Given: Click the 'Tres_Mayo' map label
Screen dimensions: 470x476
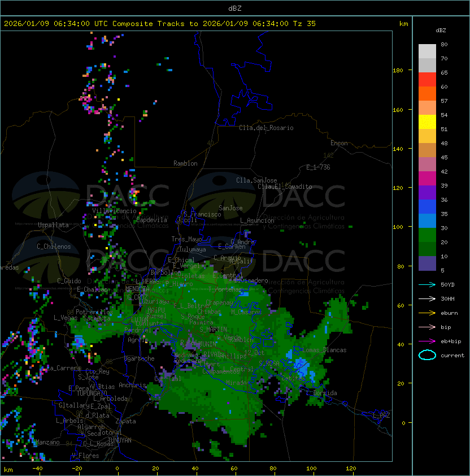Looking at the screenshot, I should coord(186,239).
